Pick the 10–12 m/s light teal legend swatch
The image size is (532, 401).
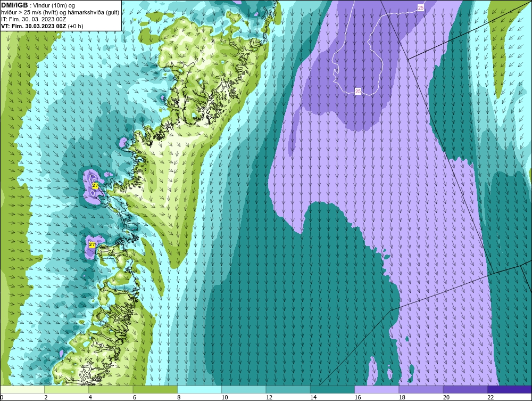pyautogui.click(x=244, y=389)
